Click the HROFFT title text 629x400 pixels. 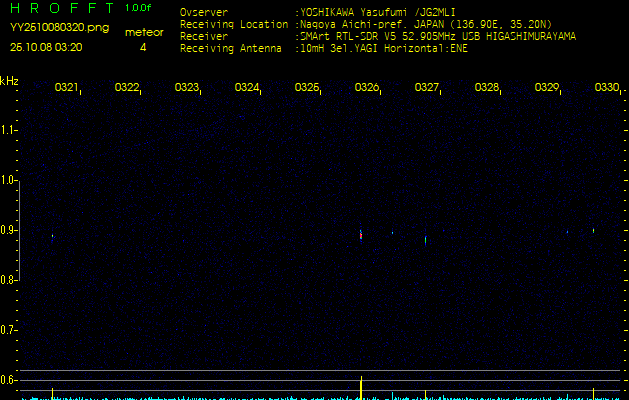62,8
